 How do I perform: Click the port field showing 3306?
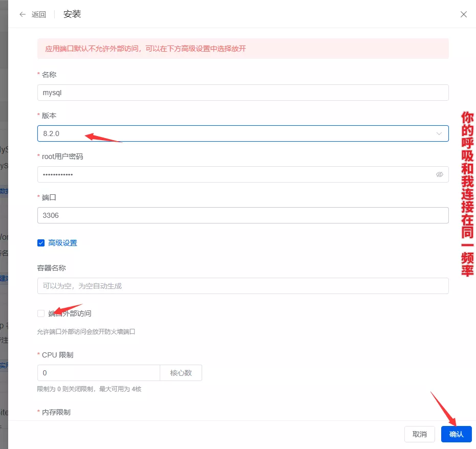click(x=243, y=215)
